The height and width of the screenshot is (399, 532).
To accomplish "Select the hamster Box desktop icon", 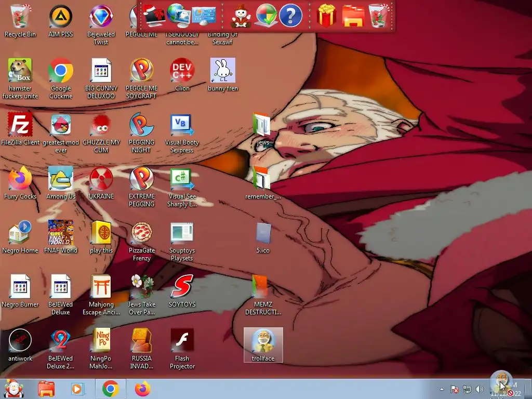I will click(20, 79).
